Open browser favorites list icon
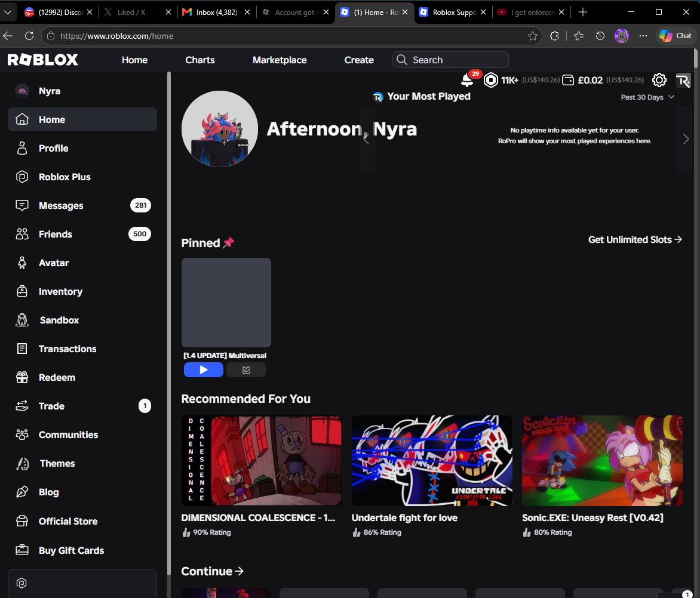 coord(579,36)
